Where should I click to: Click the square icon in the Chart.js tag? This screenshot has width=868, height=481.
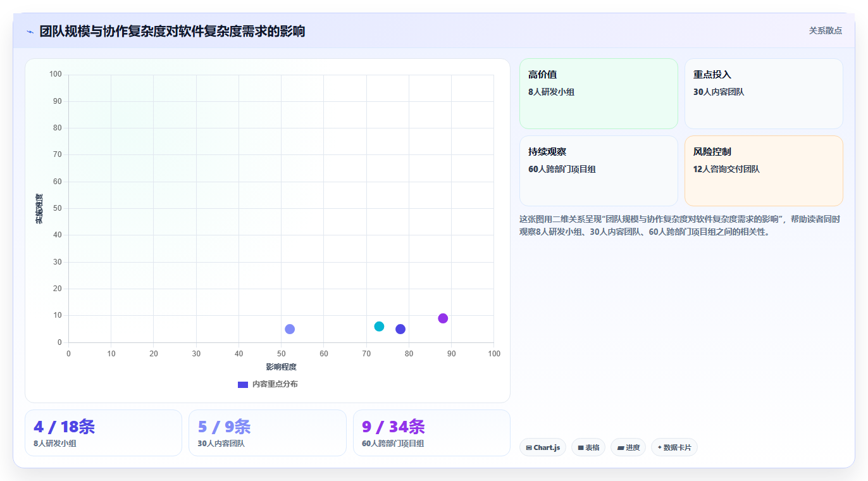(x=529, y=448)
